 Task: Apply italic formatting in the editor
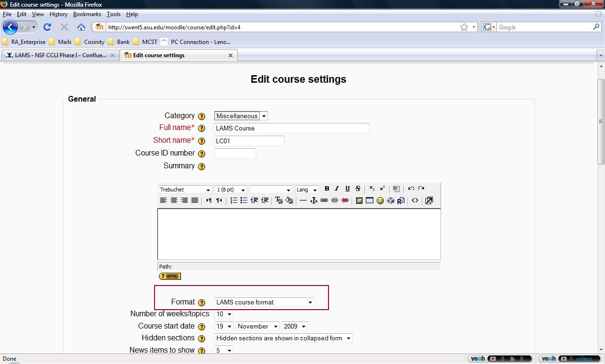(337, 189)
